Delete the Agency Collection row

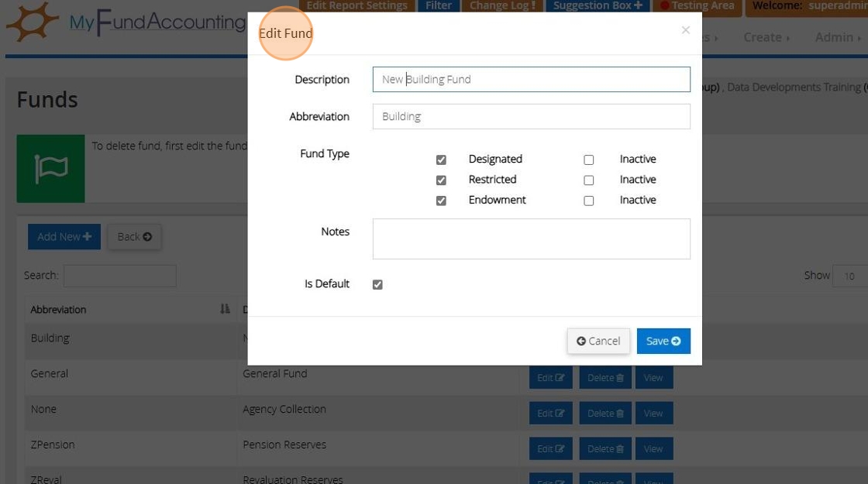[x=605, y=414]
